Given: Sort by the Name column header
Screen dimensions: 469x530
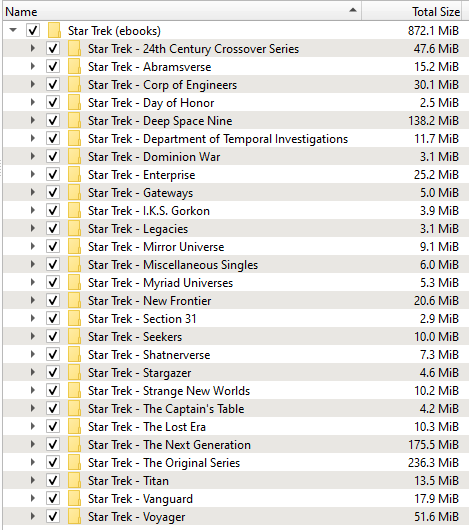Looking at the screenshot, I should pyautogui.click(x=182, y=11).
